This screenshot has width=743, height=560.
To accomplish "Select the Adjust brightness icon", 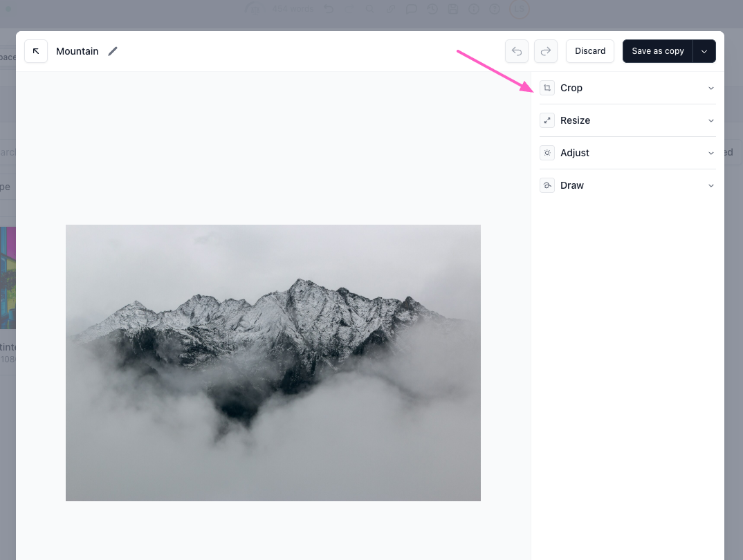I will coord(547,153).
